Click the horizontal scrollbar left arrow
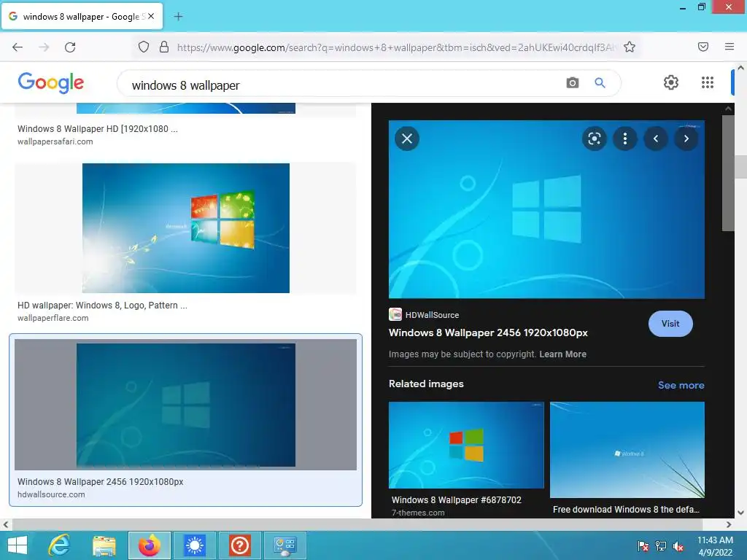The width and height of the screenshot is (747, 560). tap(5, 525)
